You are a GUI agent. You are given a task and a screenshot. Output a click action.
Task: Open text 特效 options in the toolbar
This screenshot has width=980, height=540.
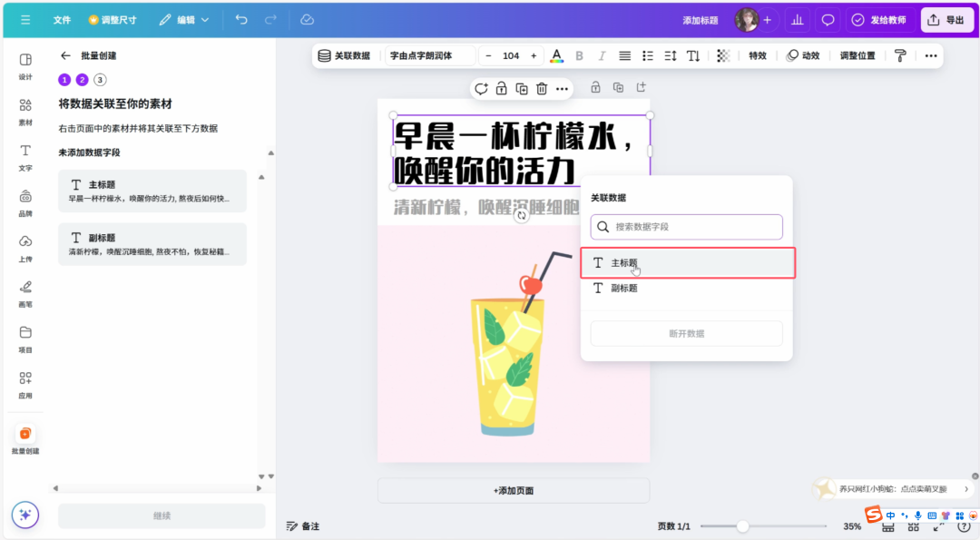coord(758,55)
